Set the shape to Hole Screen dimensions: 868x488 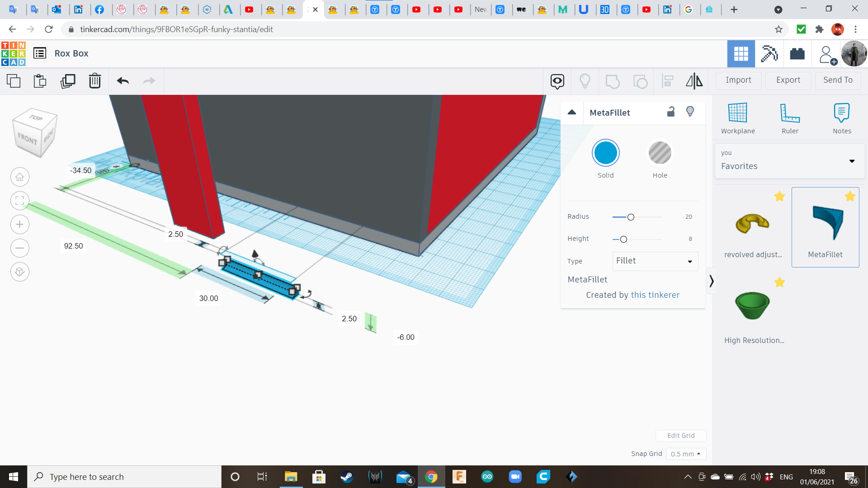660,153
